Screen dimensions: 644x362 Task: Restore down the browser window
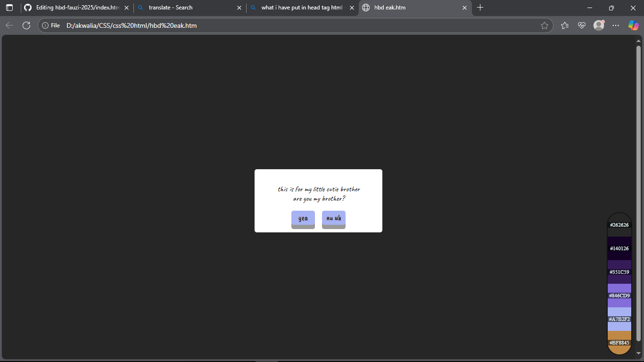click(611, 8)
